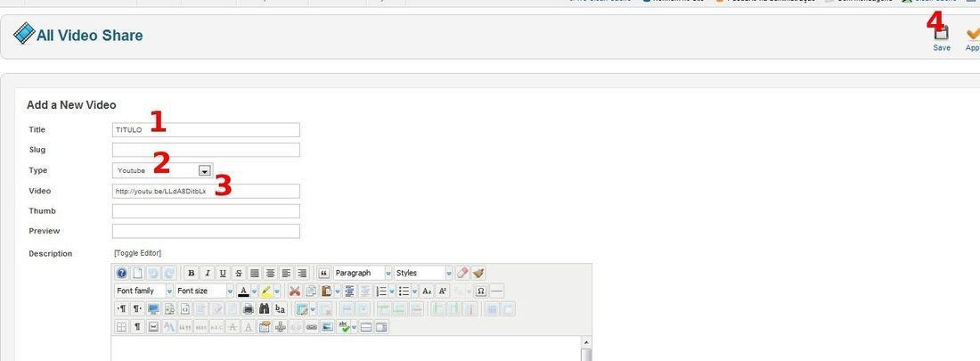Apply center alignment
This screenshot has height=361, width=980.
coord(270,273)
